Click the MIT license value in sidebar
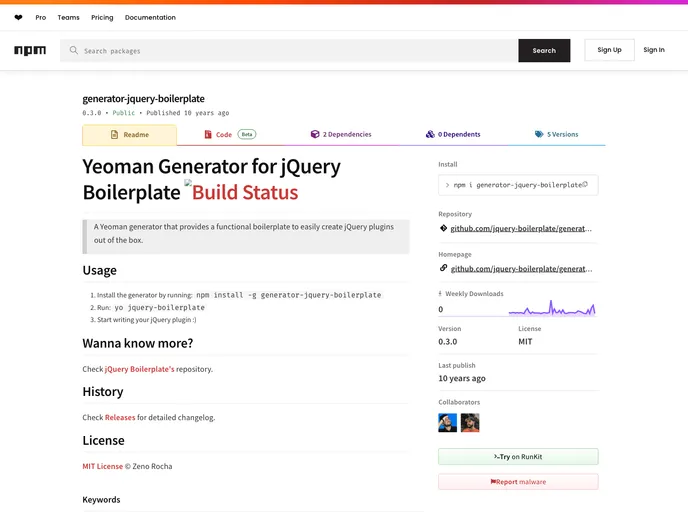This screenshot has width=688, height=512. (x=525, y=341)
